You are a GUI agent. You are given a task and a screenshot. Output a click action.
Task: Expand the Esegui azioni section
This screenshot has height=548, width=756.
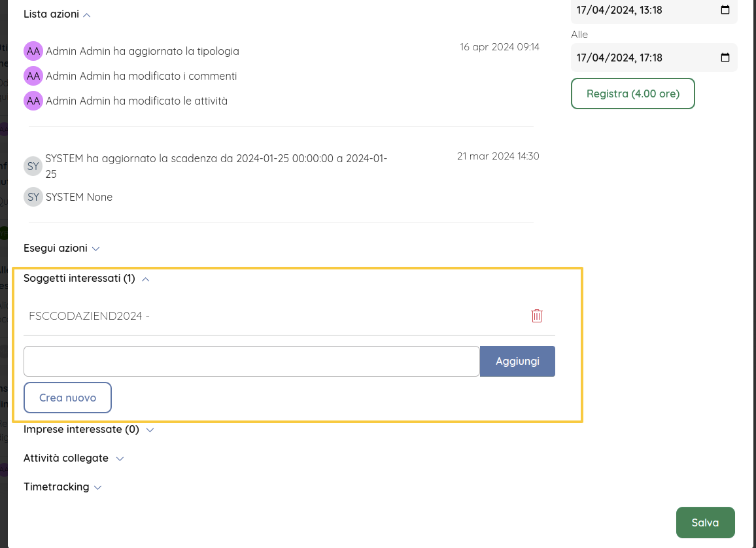click(x=95, y=249)
